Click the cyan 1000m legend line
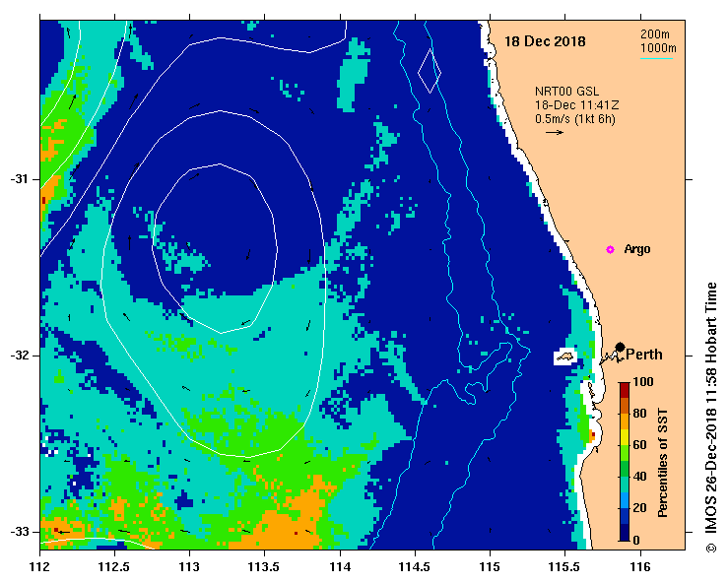728x583 pixels. click(656, 58)
